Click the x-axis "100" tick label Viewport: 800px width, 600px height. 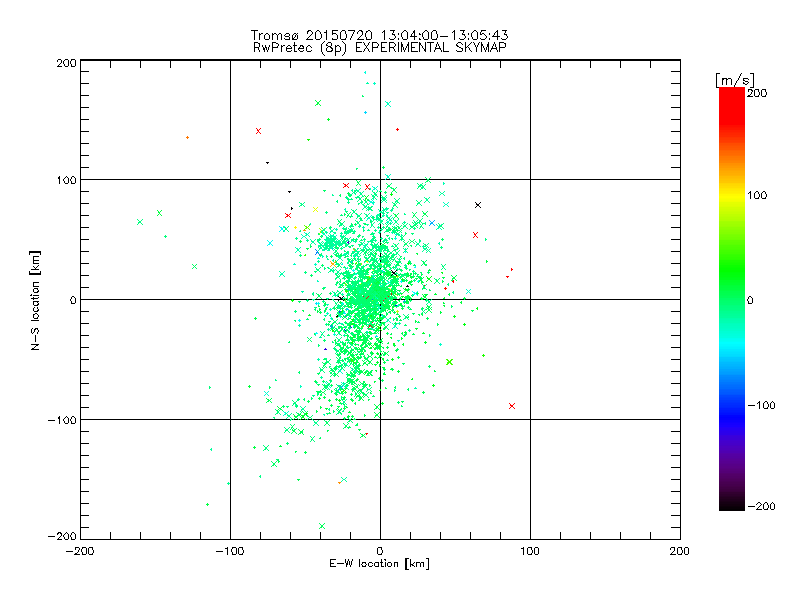point(530,552)
